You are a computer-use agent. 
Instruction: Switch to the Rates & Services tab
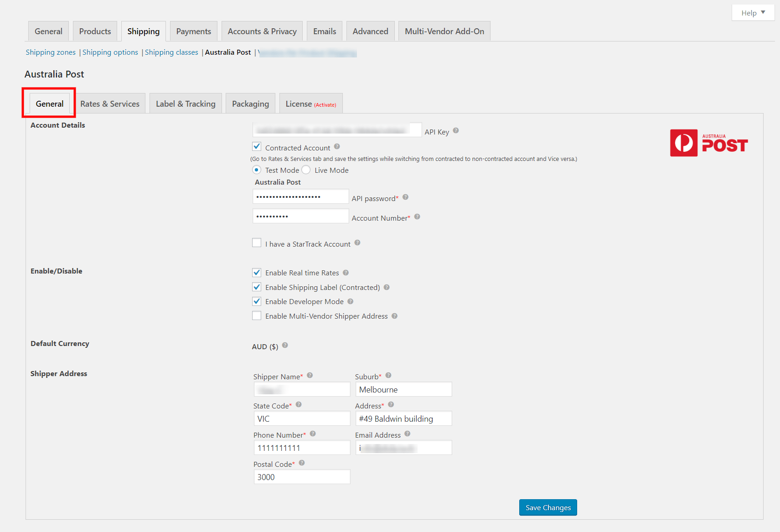point(110,103)
